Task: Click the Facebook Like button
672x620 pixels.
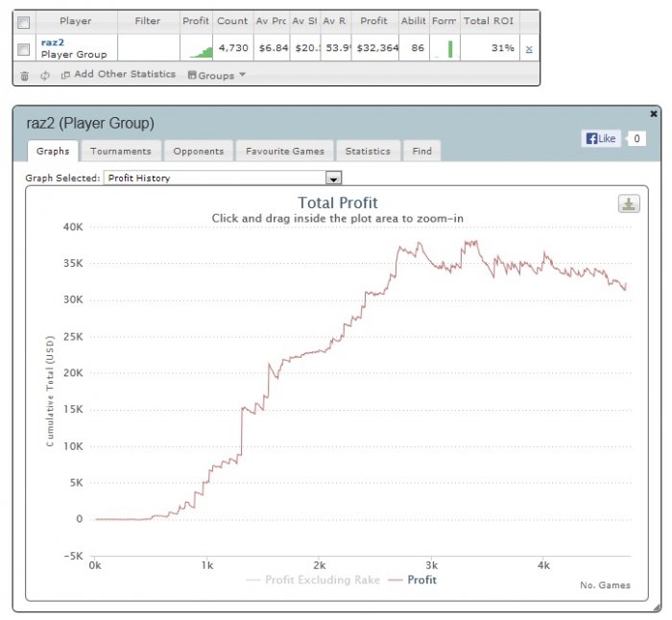Action: pos(601,138)
